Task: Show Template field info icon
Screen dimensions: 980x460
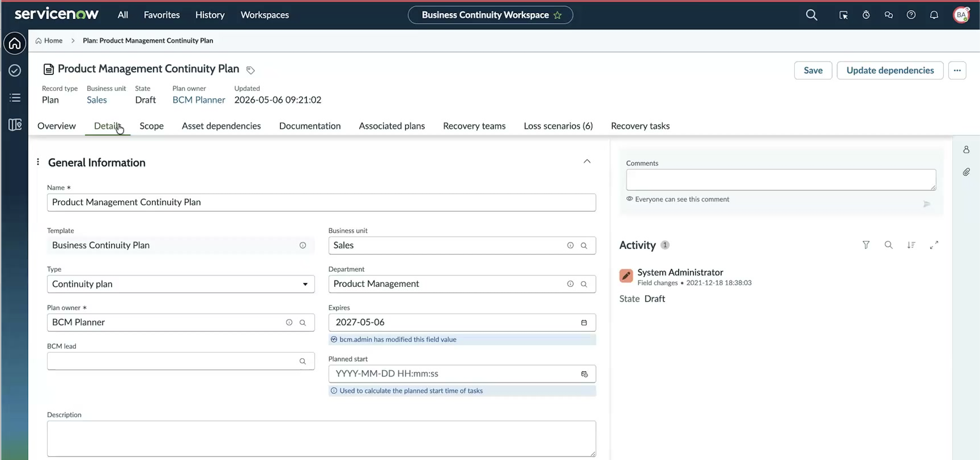Action: click(303, 245)
